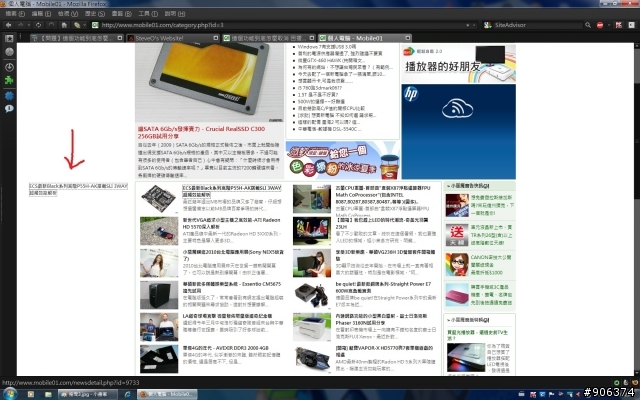The width and height of the screenshot is (640, 400).
Task: Click the blue gear sidebar icon
Action: [x=9, y=96]
